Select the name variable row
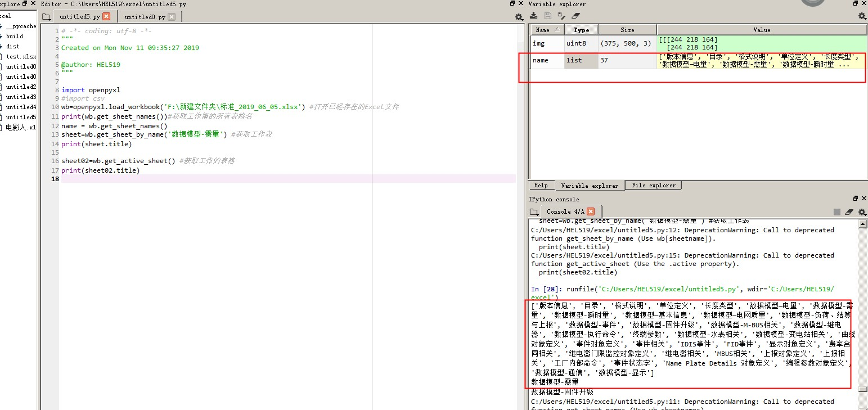The width and height of the screenshot is (868, 410). (x=698, y=60)
